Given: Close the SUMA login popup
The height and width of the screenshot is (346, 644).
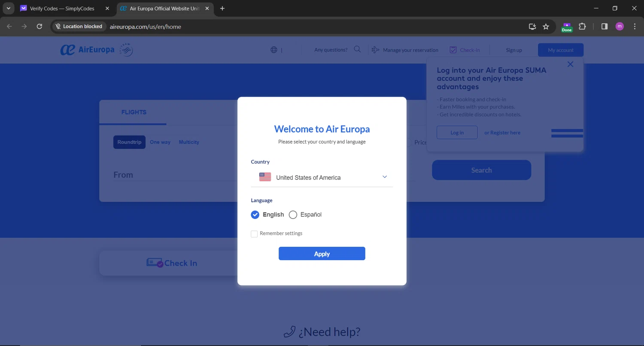Looking at the screenshot, I should tap(570, 64).
